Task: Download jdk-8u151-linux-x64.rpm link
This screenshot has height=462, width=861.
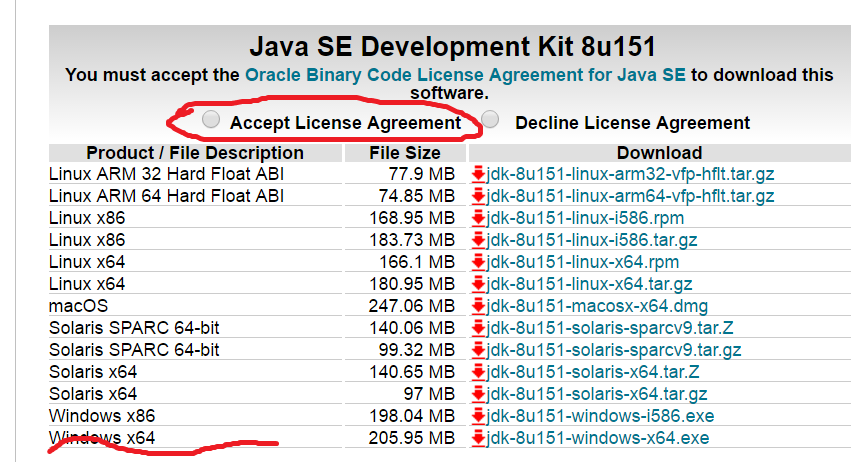Action: pyautogui.click(x=583, y=262)
